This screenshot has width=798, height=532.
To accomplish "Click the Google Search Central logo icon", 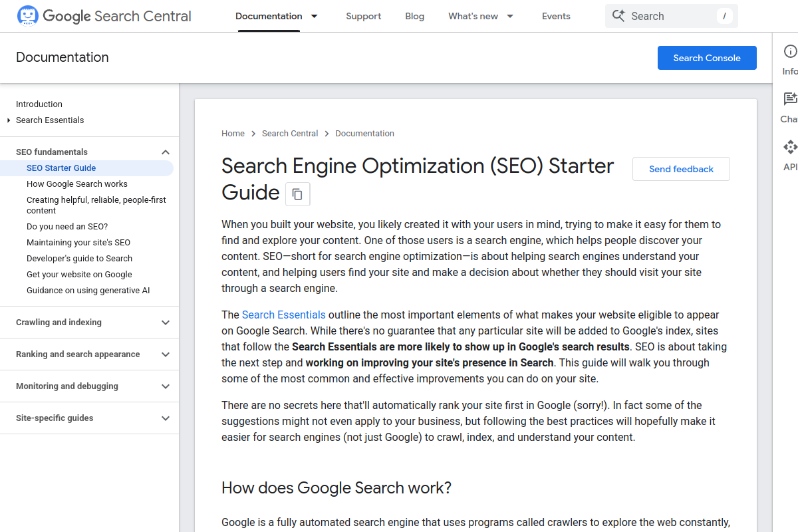I will 27,16.
